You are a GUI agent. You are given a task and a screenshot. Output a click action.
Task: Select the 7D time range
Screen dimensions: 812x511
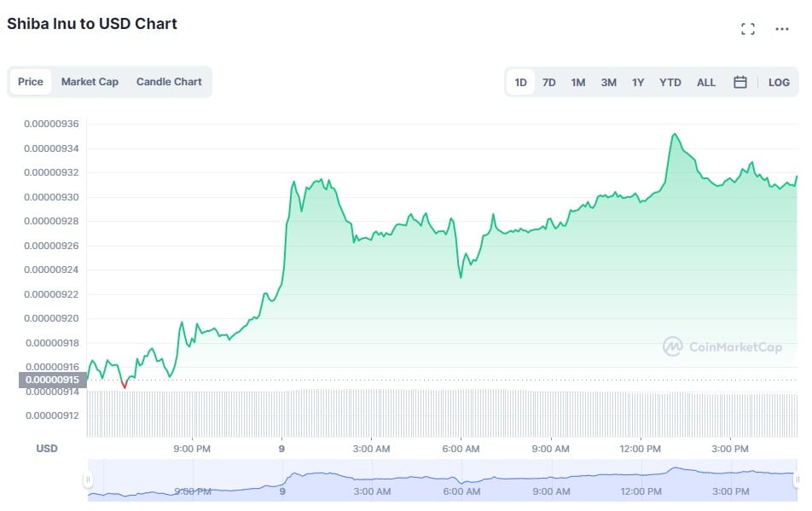point(549,82)
